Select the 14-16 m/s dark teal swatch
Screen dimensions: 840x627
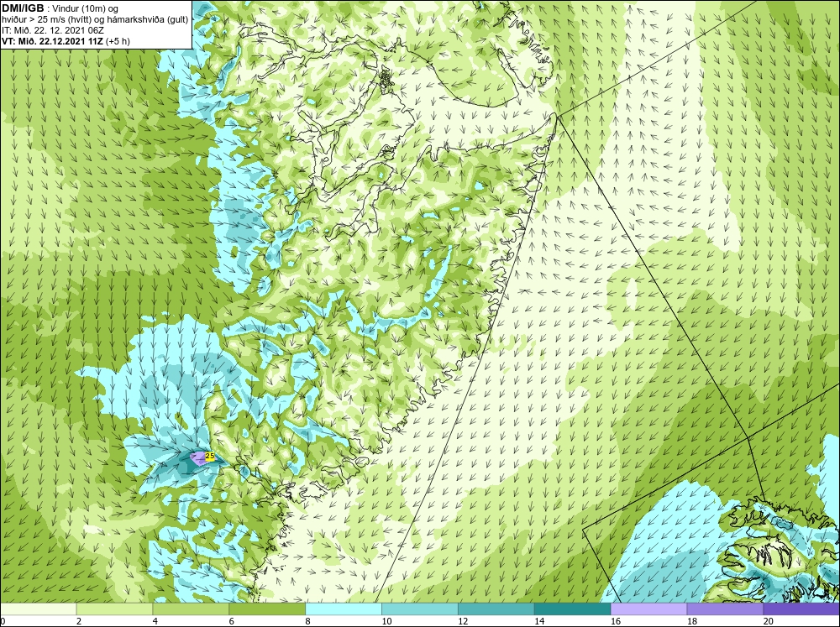pyautogui.click(x=572, y=609)
